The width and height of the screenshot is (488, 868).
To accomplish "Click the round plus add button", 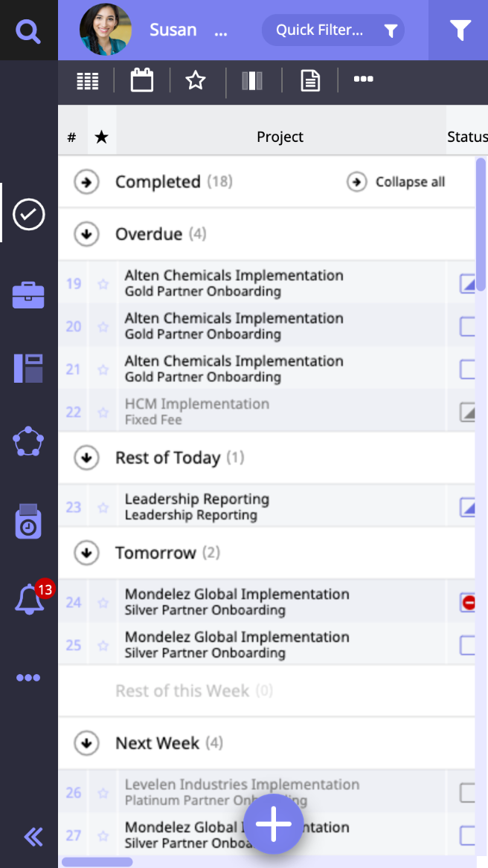I will (274, 825).
